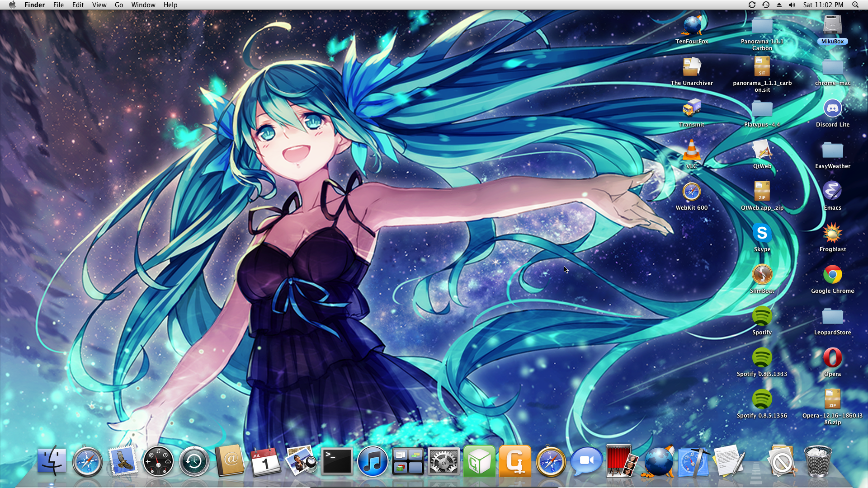
Task: Open the Go menu
Action: click(119, 5)
